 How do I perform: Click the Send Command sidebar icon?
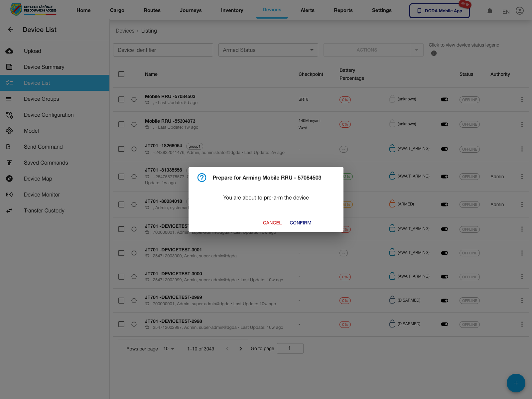(x=9, y=147)
